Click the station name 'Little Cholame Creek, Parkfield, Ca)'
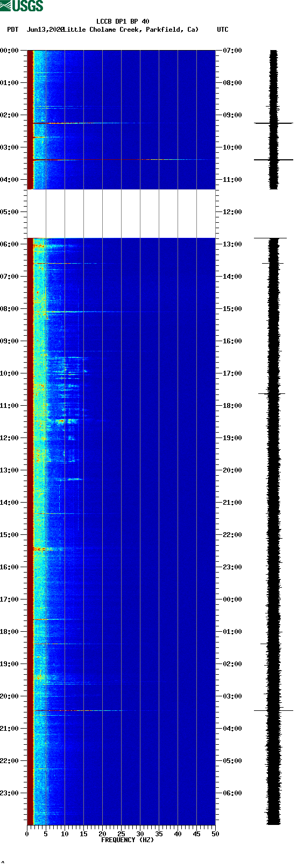The image size is (297, 868). (x=131, y=30)
